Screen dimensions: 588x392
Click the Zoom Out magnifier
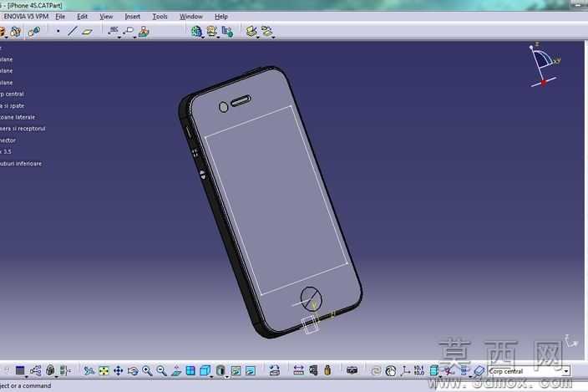[162, 371]
